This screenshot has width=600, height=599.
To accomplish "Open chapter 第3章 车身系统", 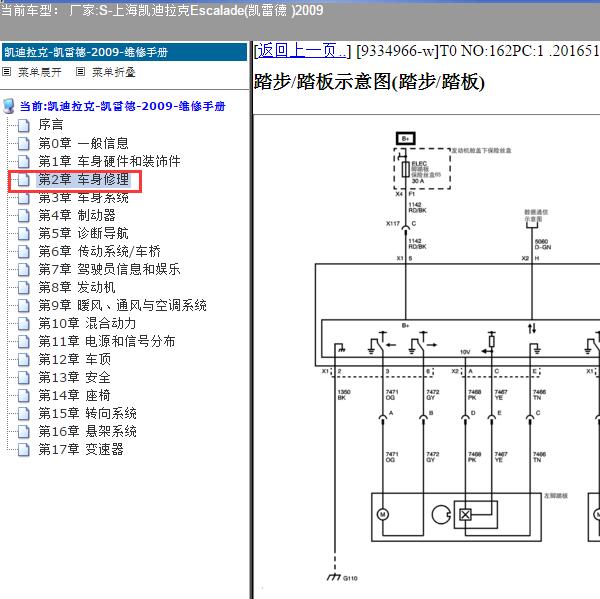I will [x=83, y=198].
